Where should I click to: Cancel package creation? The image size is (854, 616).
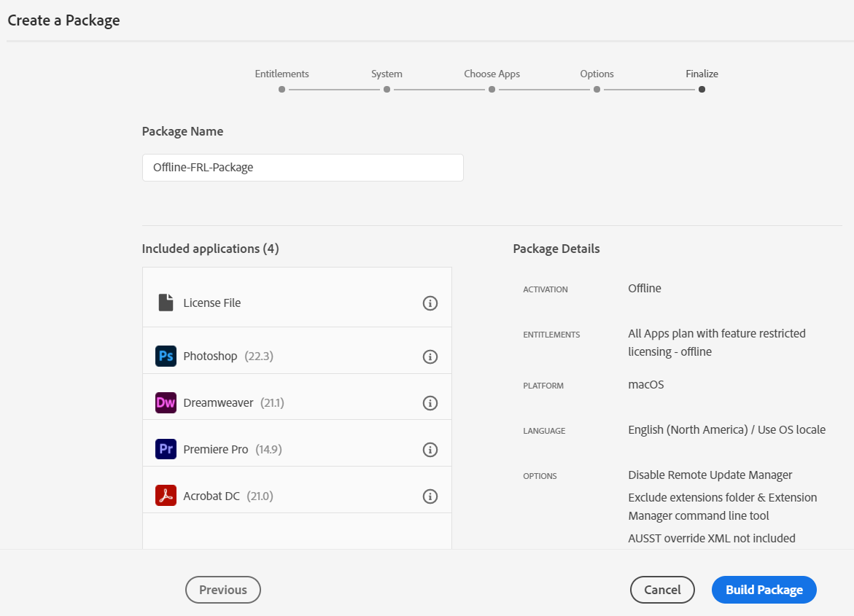[662, 590]
